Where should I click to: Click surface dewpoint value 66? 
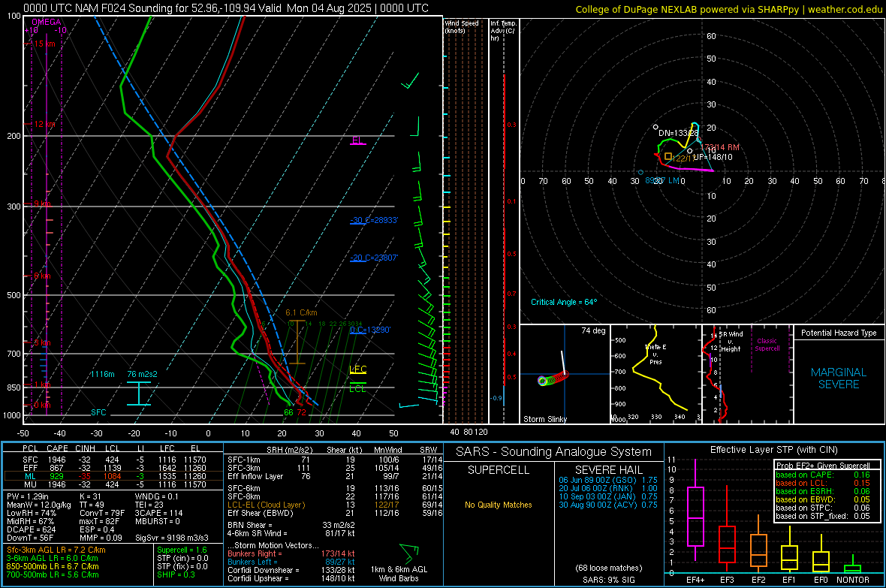(288, 412)
